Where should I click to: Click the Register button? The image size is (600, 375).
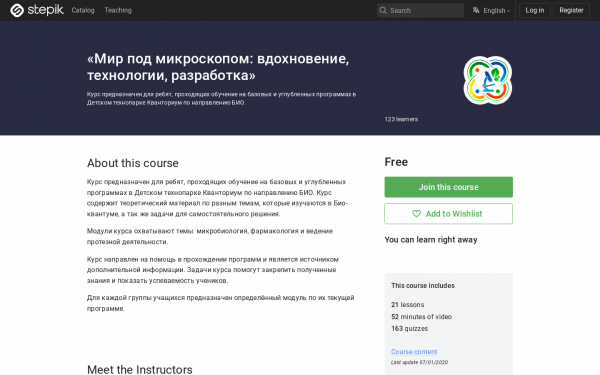coord(571,10)
